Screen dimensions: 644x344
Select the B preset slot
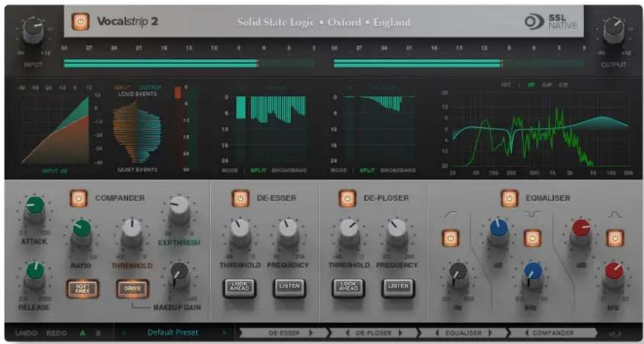click(x=99, y=333)
